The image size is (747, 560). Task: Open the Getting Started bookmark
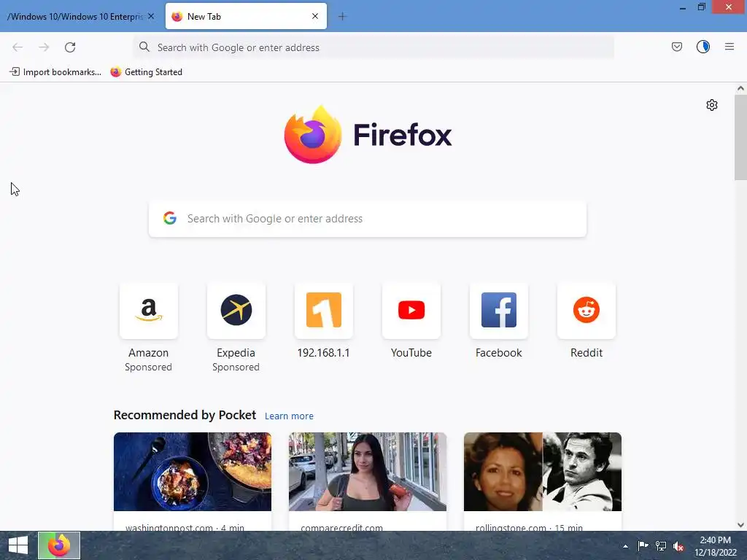tap(146, 72)
